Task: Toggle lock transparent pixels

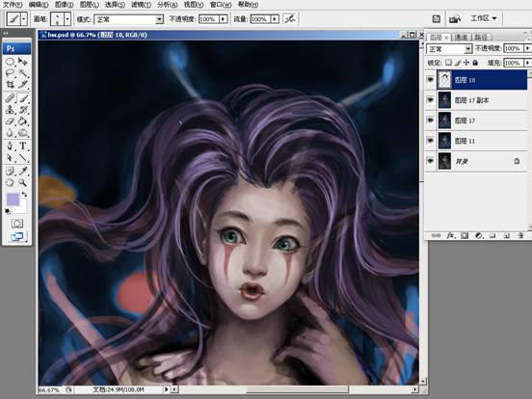Action: pyautogui.click(x=449, y=63)
